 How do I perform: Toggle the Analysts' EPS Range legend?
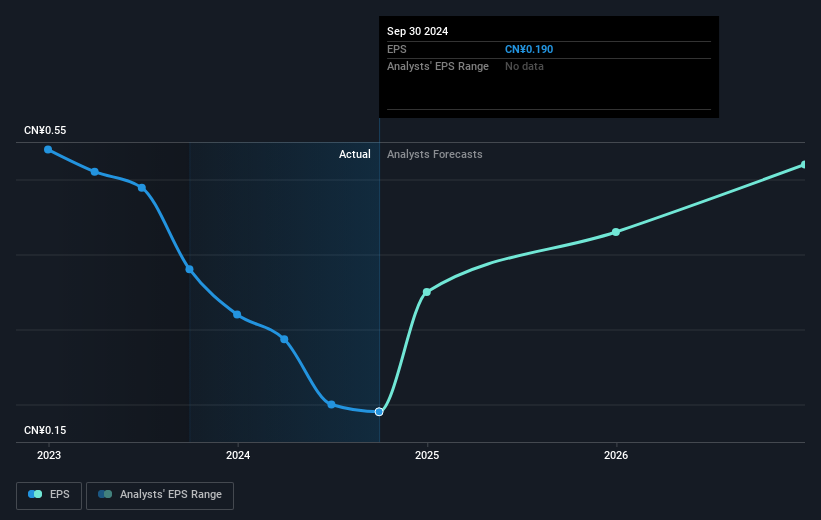point(160,495)
